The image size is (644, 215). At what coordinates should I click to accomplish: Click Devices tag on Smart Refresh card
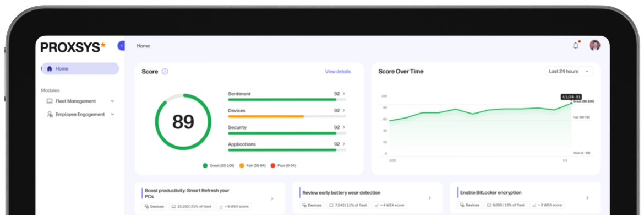click(155, 206)
